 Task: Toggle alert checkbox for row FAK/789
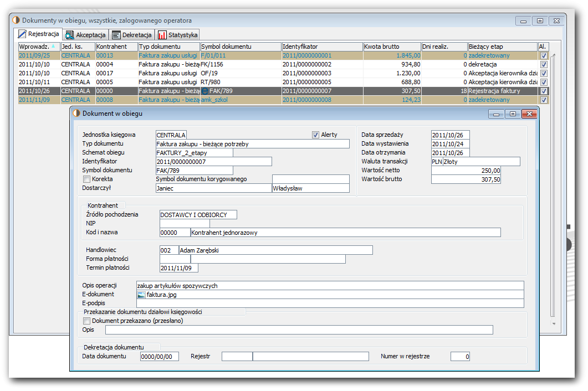[x=544, y=91]
